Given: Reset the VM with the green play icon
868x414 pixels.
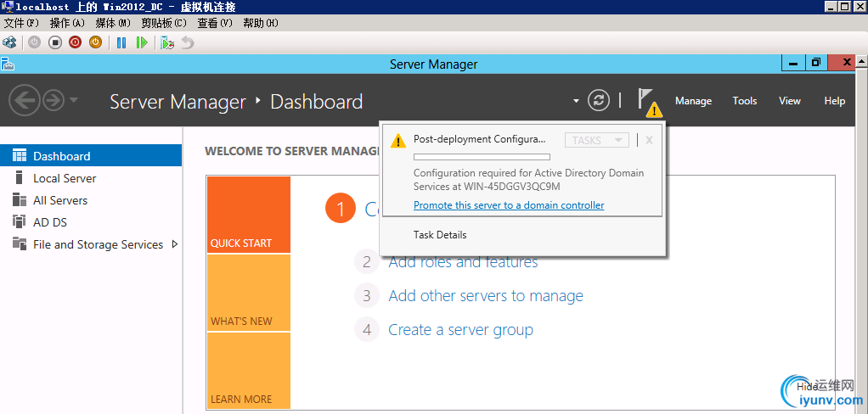Looking at the screenshot, I should [x=142, y=42].
